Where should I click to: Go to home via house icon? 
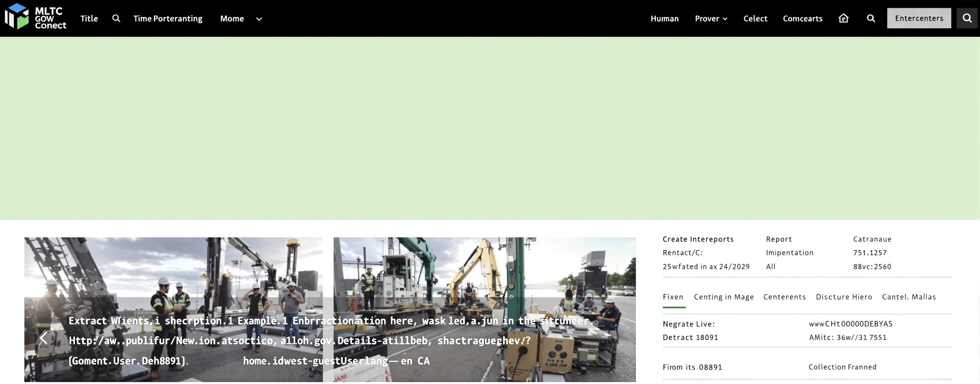843,18
